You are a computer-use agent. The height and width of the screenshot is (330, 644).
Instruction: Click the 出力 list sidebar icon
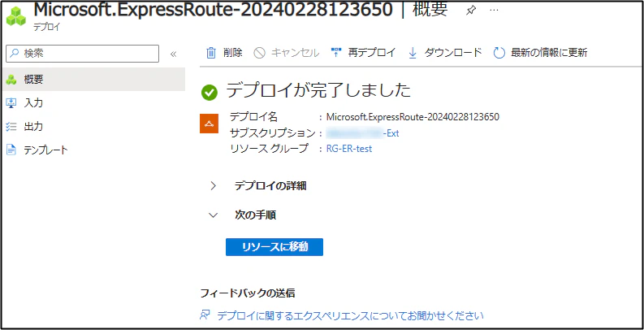[11, 127]
